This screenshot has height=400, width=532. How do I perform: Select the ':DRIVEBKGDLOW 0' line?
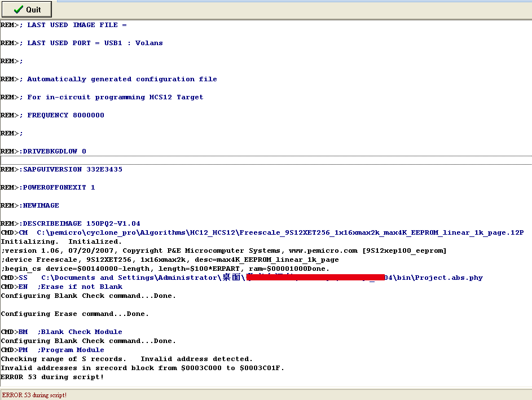point(43,151)
